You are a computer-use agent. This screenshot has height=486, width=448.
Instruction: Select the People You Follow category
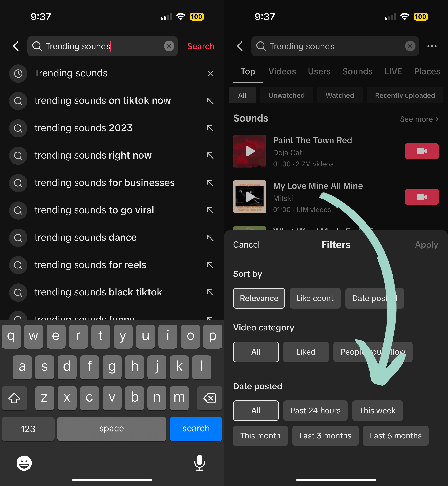coord(371,352)
